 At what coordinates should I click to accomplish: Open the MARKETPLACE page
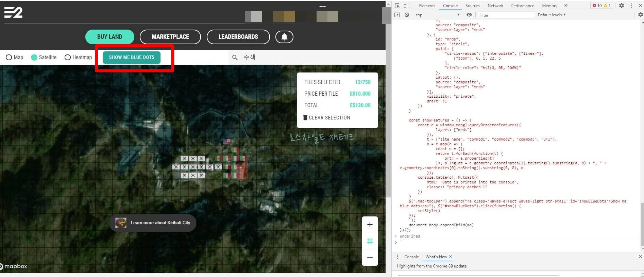[170, 37]
